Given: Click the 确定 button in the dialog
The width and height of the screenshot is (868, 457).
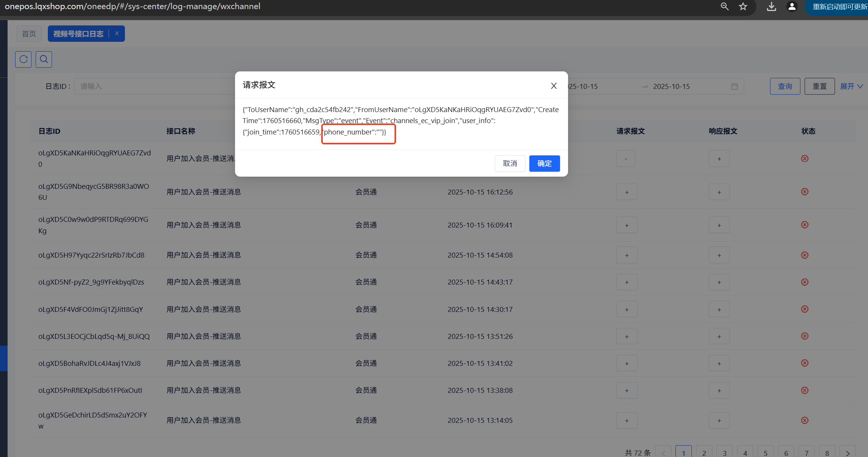Looking at the screenshot, I should point(544,163).
